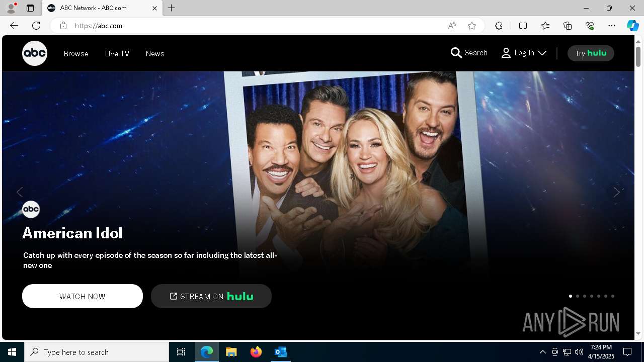Select the third carousel dot indicator

tap(585, 296)
